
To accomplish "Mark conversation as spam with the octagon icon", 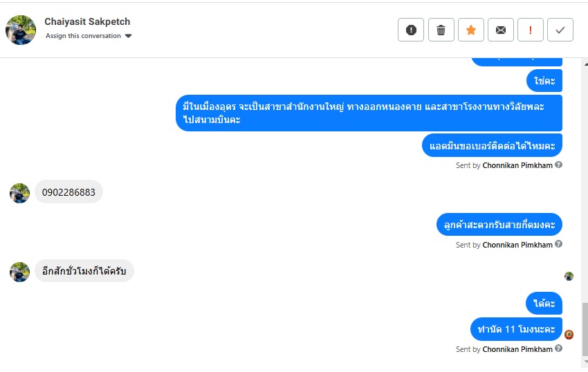I will tap(411, 30).
